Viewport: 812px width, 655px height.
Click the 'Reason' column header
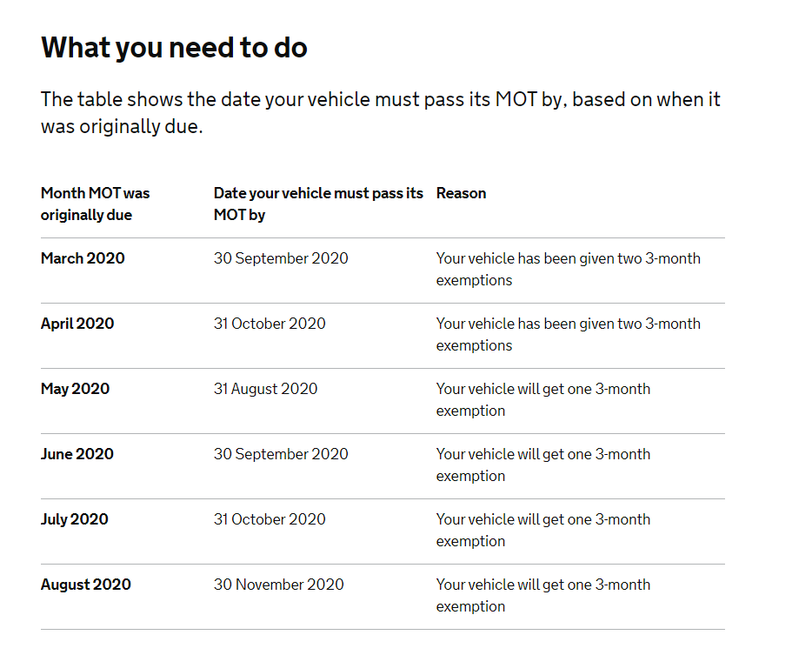coord(461,193)
